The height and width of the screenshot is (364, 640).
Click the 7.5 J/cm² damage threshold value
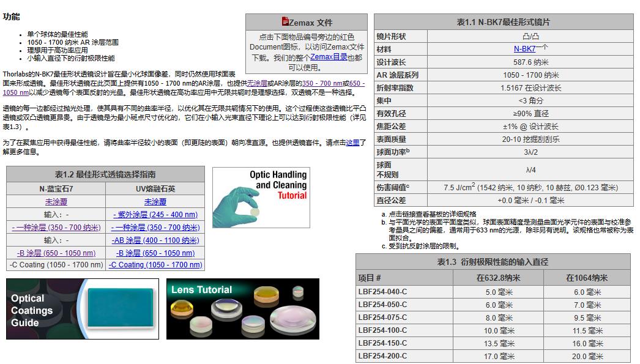point(530,187)
